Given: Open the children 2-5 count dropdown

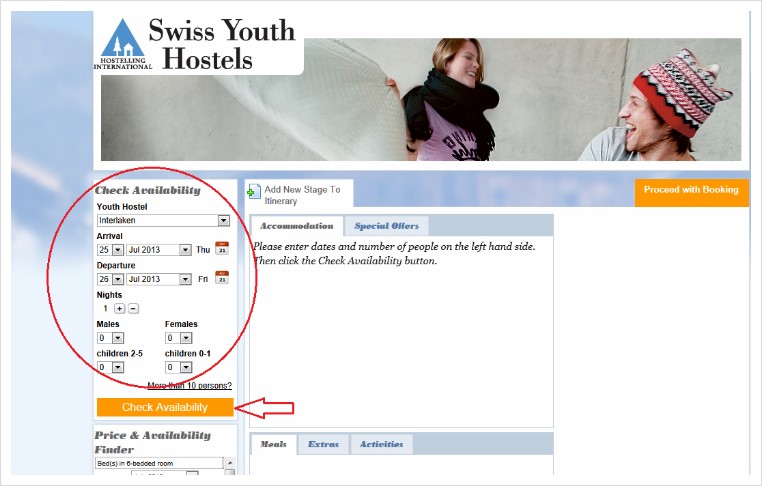Looking at the screenshot, I should (x=110, y=367).
